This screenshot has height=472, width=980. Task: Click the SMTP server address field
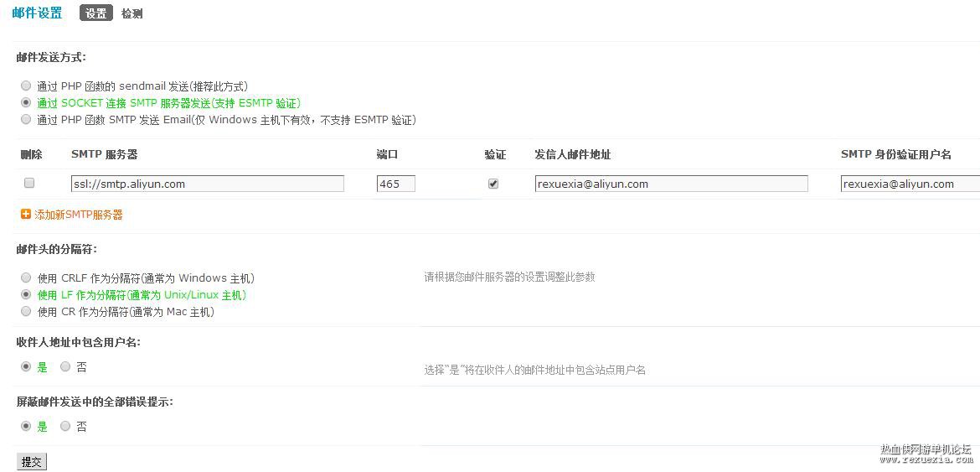[208, 184]
